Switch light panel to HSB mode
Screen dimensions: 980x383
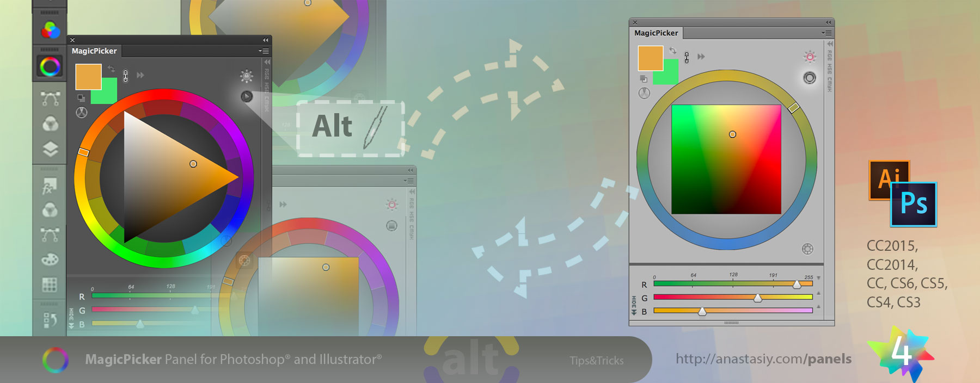click(x=830, y=69)
